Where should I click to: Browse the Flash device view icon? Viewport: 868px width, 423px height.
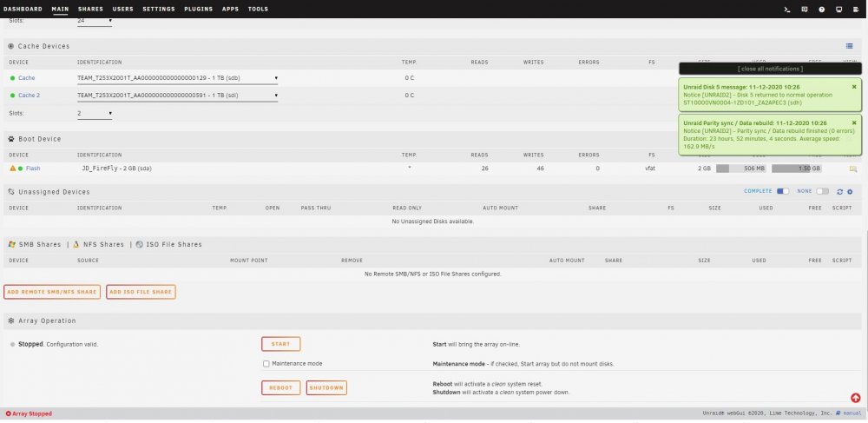click(853, 169)
